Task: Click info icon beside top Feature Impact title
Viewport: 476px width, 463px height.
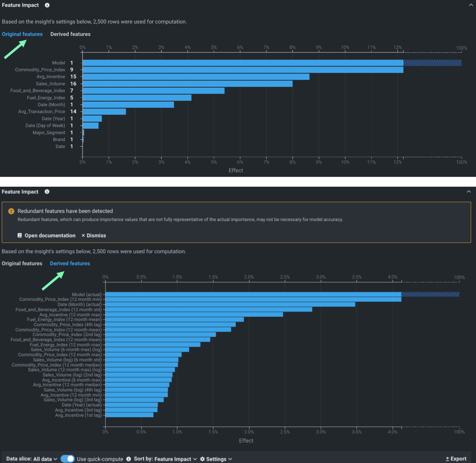Action: (47, 5)
